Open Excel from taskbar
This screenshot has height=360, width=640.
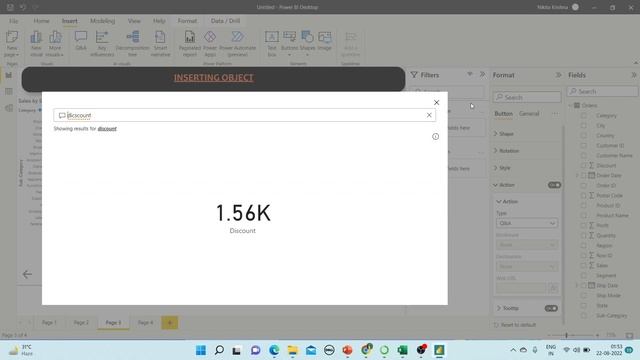point(402,350)
